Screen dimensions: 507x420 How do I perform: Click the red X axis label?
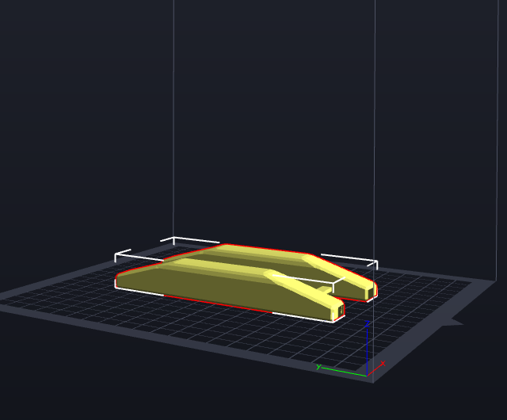pos(383,364)
